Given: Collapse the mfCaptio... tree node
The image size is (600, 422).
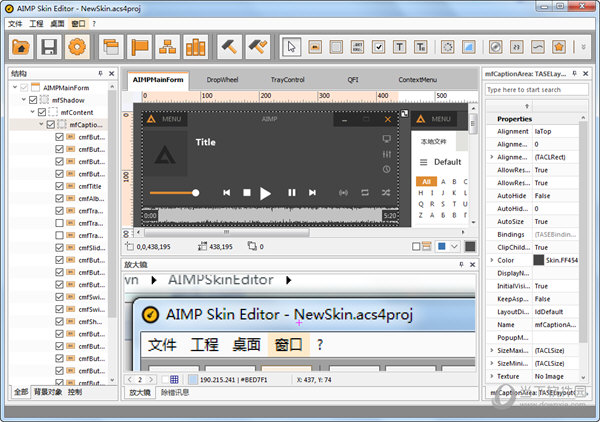Looking at the screenshot, I should pos(41,124).
